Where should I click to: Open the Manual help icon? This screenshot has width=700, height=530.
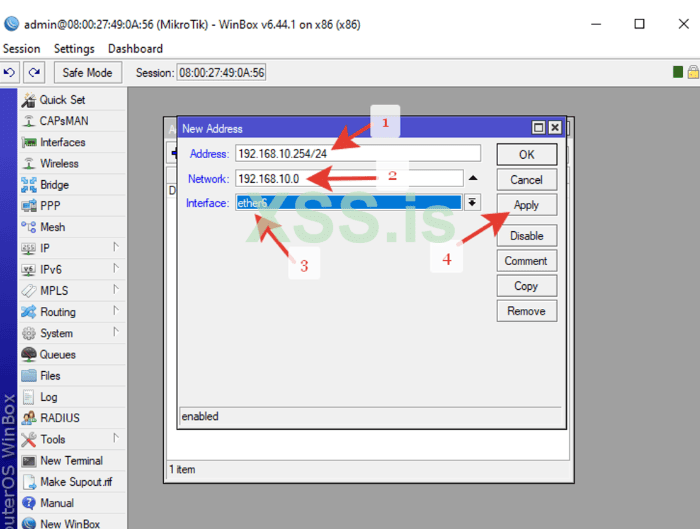click(29, 503)
